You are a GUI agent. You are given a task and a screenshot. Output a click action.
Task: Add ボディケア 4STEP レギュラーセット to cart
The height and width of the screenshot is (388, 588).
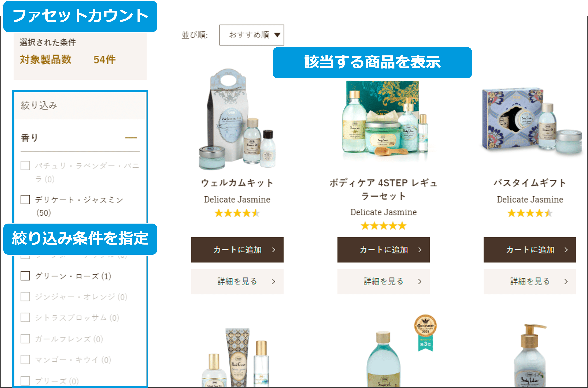383,250
